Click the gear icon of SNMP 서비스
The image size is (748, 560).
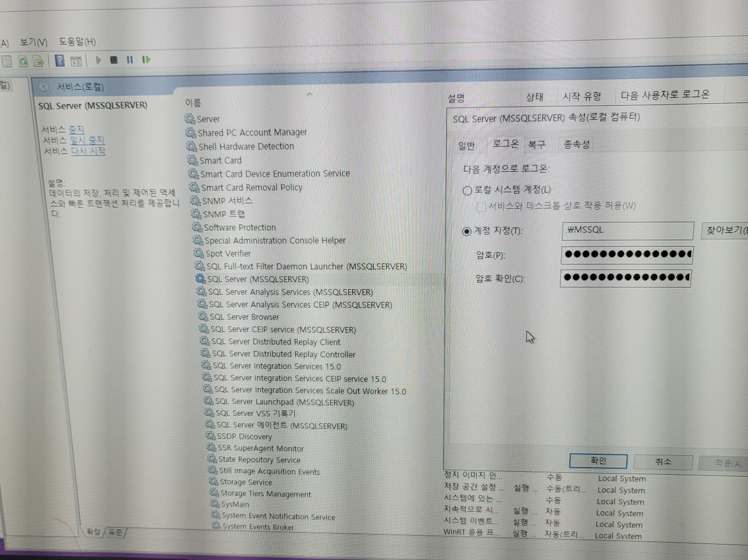point(195,201)
